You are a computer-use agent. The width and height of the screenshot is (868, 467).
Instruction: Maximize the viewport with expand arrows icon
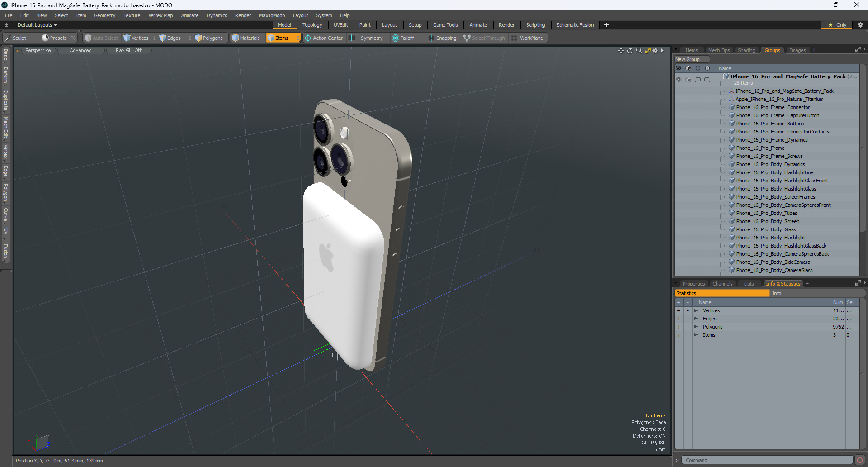coord(647,51)
